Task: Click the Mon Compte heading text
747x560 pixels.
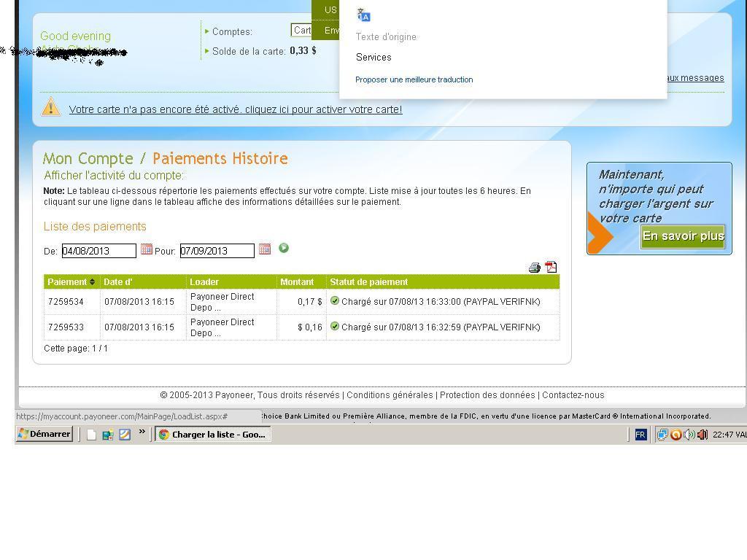Action: coord(88,158)
